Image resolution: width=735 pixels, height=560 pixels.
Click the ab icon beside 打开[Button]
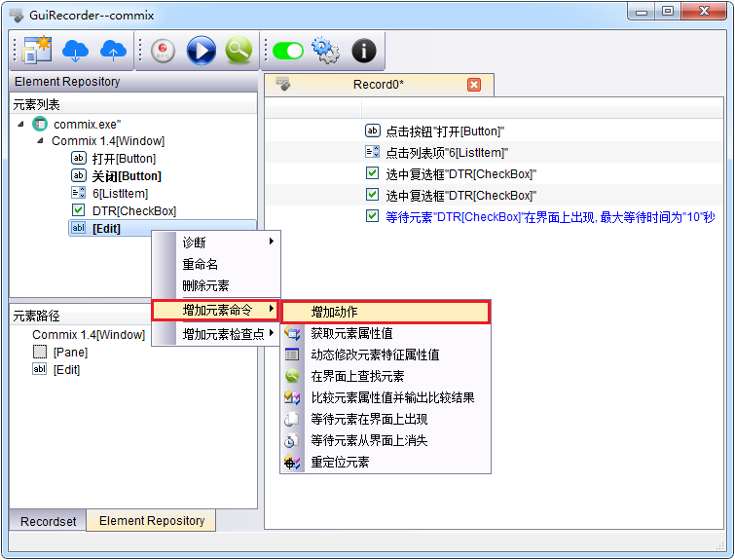click(x=78, y=158)
